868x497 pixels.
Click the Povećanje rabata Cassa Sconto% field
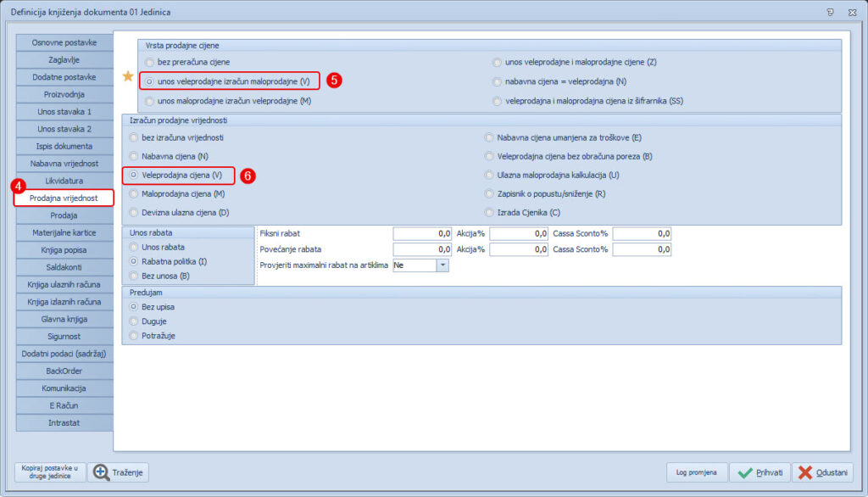(x=642, y=250)
